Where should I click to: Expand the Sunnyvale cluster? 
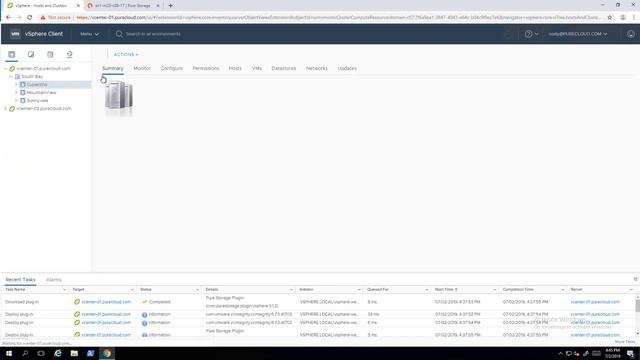pos(16,100)
